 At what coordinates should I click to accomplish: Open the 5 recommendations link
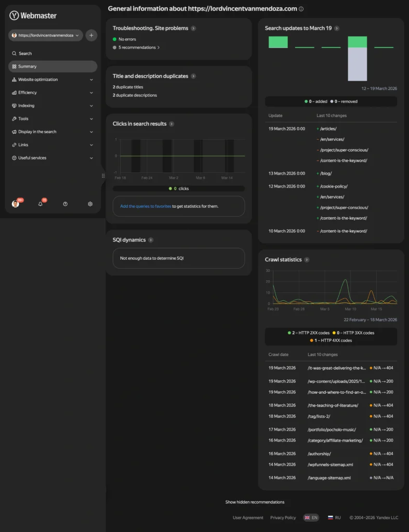point(138,47)
